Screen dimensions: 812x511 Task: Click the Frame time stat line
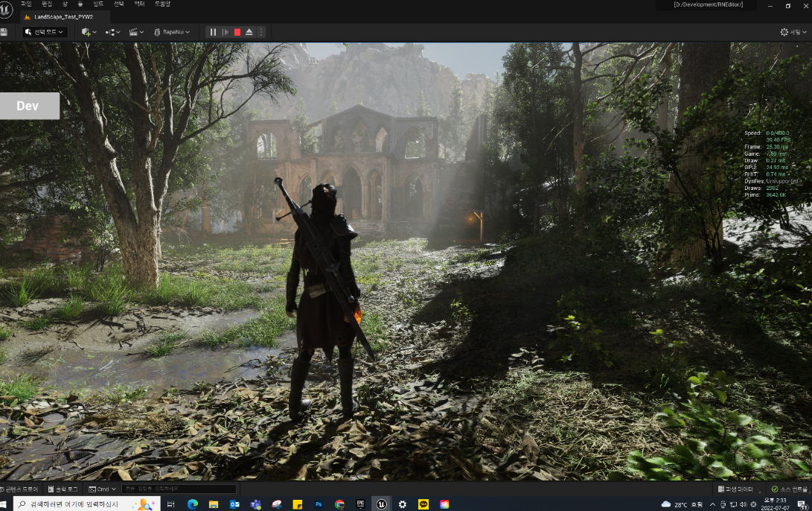pyautogui.click(x=767, y=147)
